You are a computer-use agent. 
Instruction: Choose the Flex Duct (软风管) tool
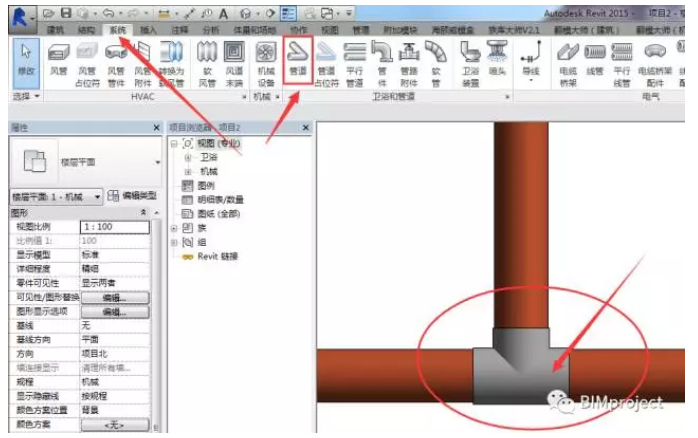(207, 64)
